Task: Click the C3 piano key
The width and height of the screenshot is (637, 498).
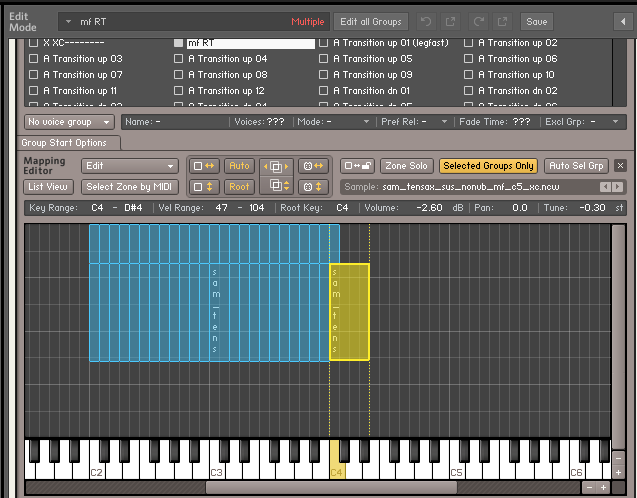Action: pos(215,467)
